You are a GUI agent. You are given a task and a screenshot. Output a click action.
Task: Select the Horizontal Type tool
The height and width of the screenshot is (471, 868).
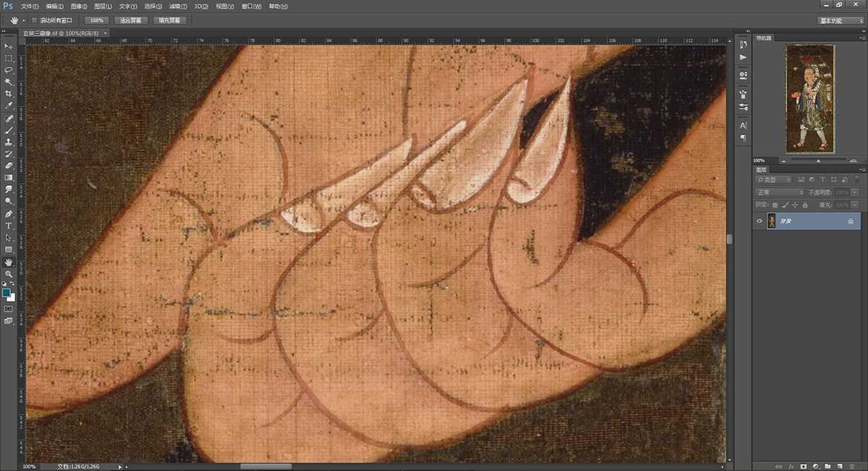(x=9, y=226)
